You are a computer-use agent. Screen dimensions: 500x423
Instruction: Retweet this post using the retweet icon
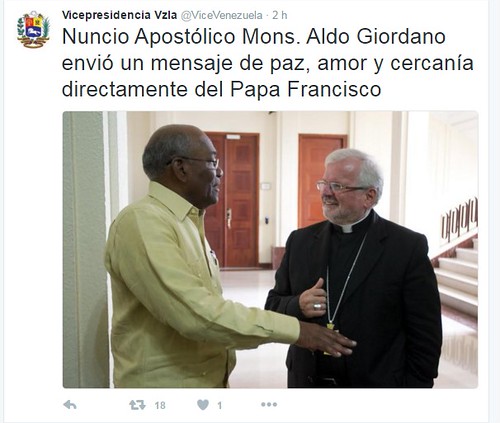point(137,405)
